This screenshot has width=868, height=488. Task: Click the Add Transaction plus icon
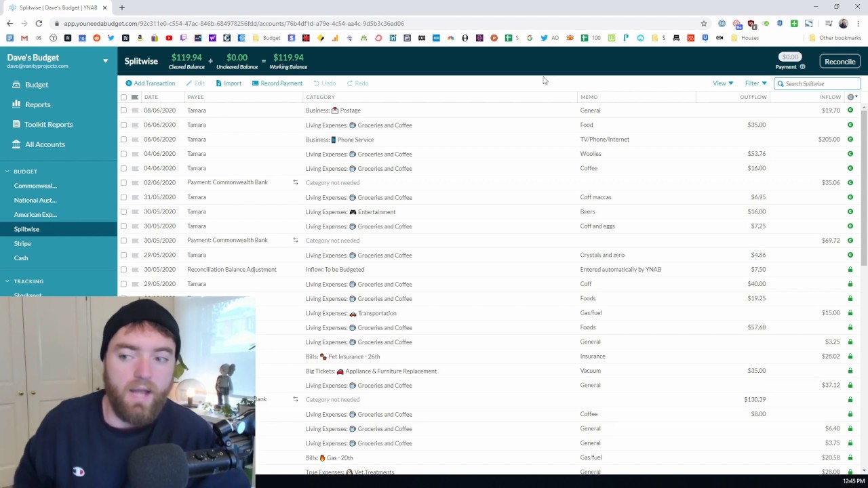point(129,83)
